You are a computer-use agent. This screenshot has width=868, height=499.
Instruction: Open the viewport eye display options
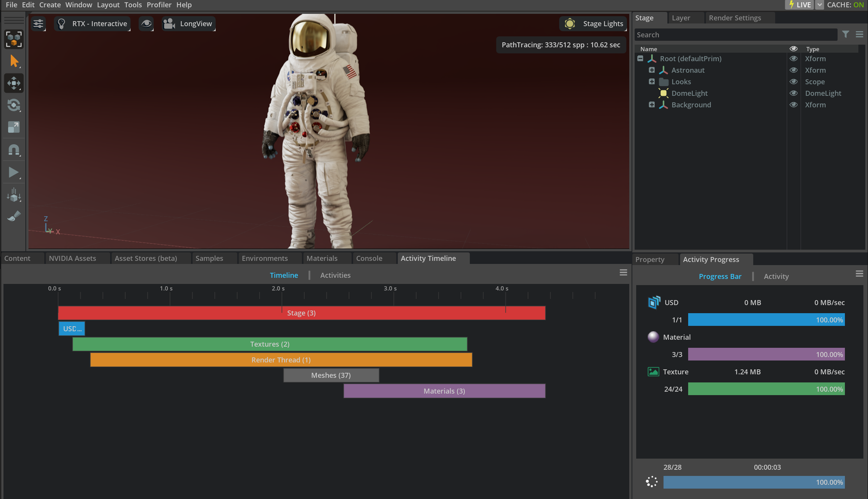point(146,24)
